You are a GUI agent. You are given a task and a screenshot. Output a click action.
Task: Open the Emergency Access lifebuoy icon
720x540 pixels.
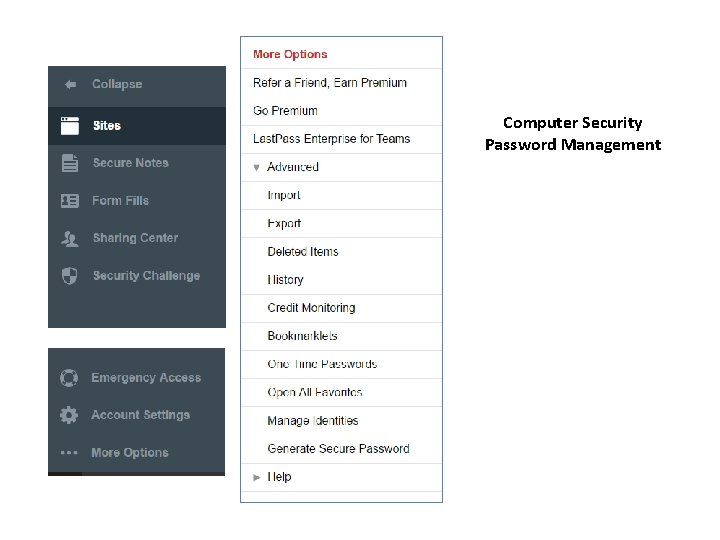coord(68,378)
